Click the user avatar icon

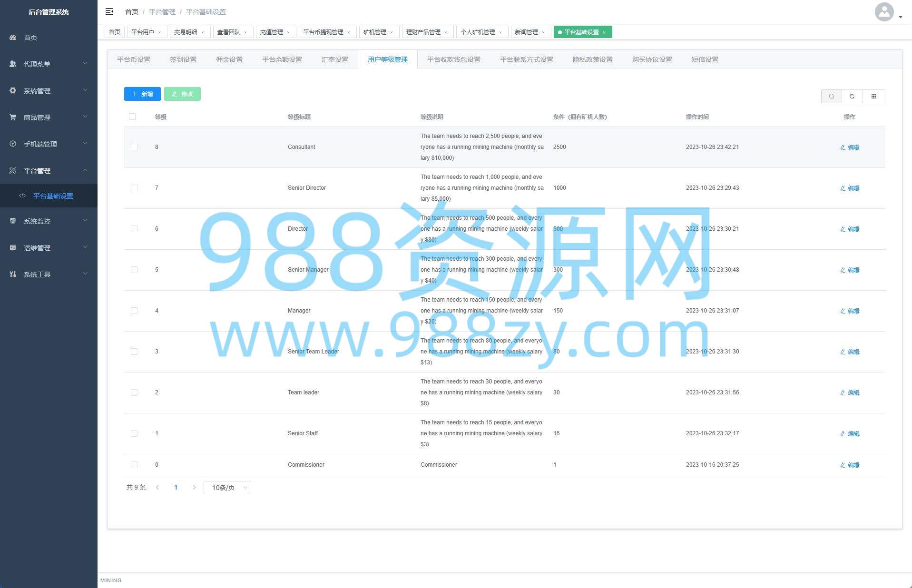(x=884, y=12)
